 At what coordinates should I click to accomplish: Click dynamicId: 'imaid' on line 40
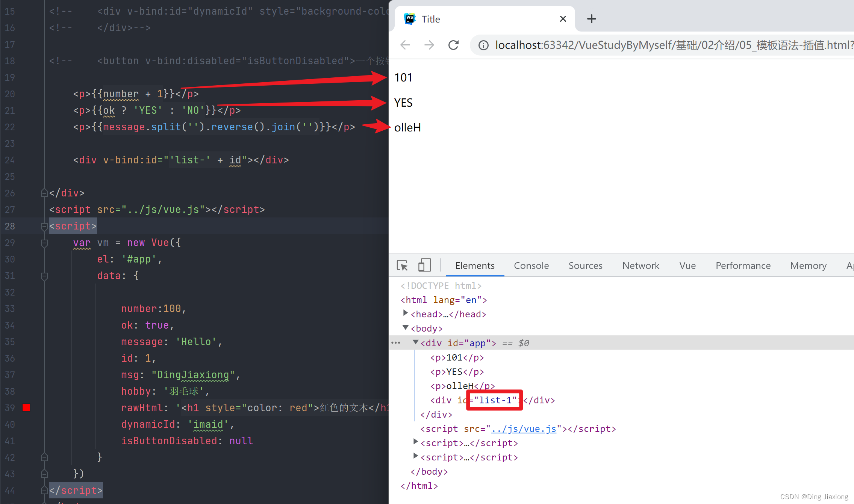pyautogui.click(x=178, y=424)
